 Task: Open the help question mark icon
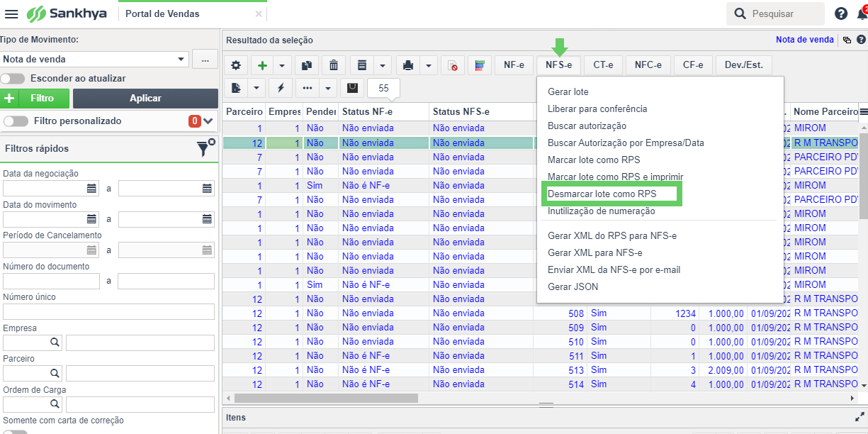pyautogui.click(x=841, y=13)
